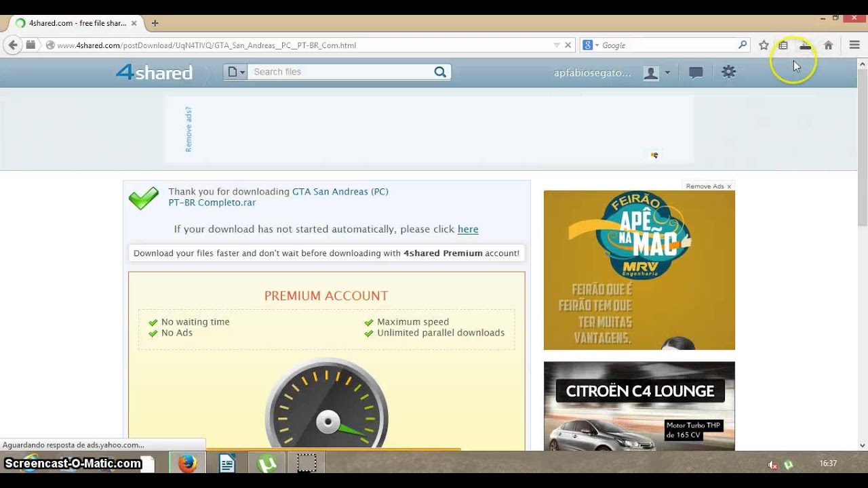Open a new tab with the plus button
Viewport: 868px width, 488px height.
[155, 23]
